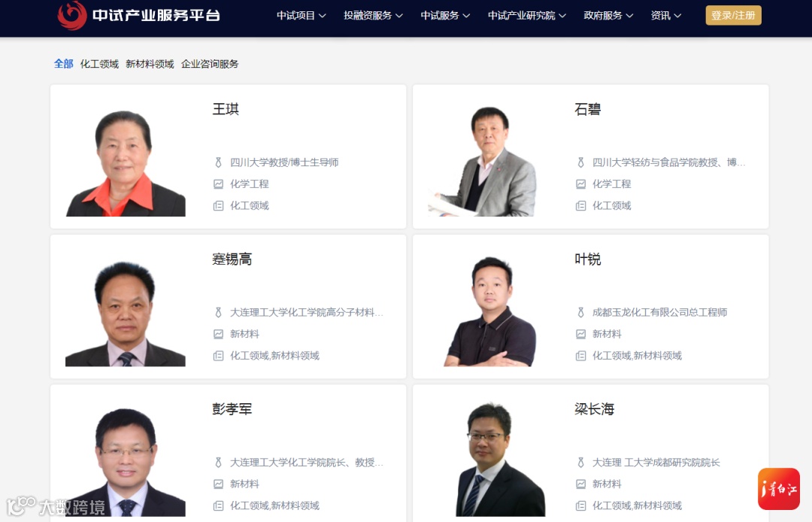The width and height of the screenshot is (812, 522).
Task: Click chart icon beside 王琪's 化学工程
Action: pos(219,184)
